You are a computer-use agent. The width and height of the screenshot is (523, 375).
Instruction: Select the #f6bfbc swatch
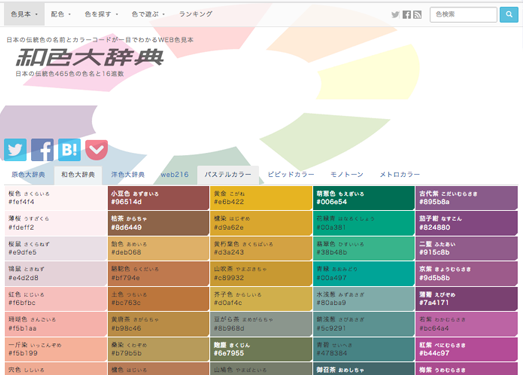tap(56, 299)
